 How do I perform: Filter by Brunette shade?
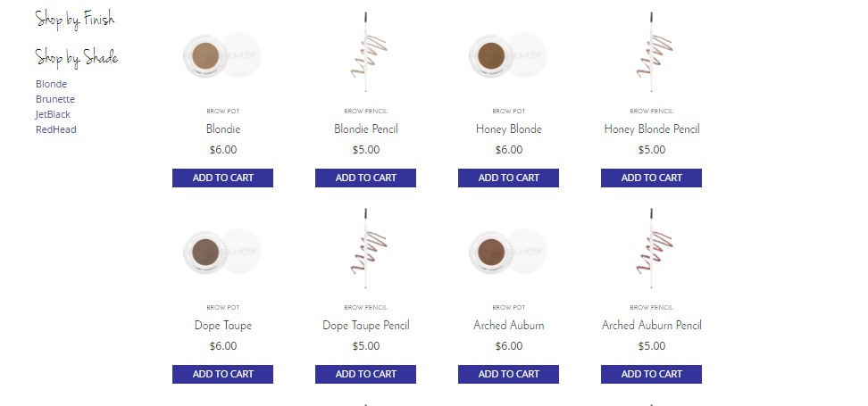55,99
